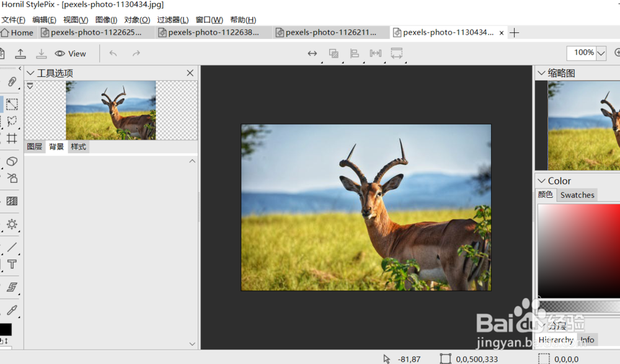Open the 编辑(E) menu
This screenshot has height=364, width=620.
(x=44, y=20)
